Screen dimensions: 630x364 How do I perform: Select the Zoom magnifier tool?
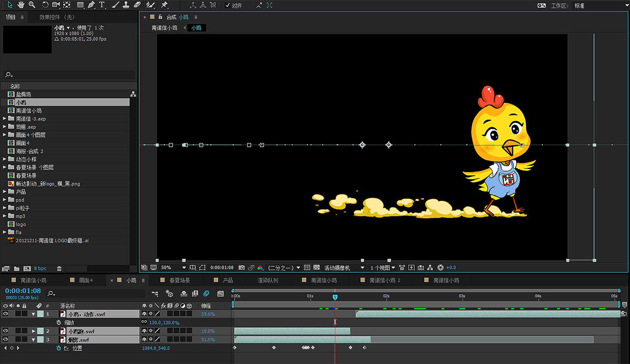coord(32,5)
